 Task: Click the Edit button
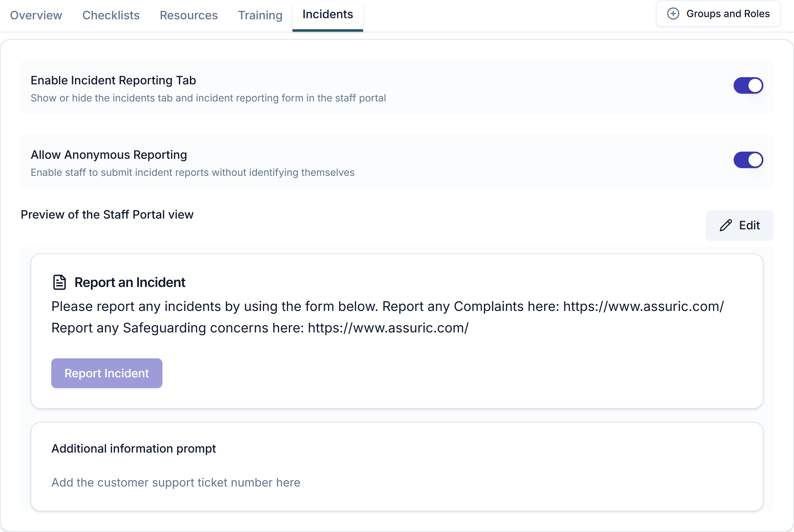pyautogui.click(x=740, y=225)
